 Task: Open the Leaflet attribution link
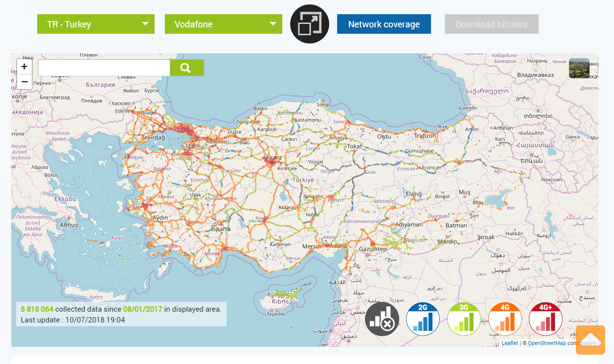(x=509, y=343)
